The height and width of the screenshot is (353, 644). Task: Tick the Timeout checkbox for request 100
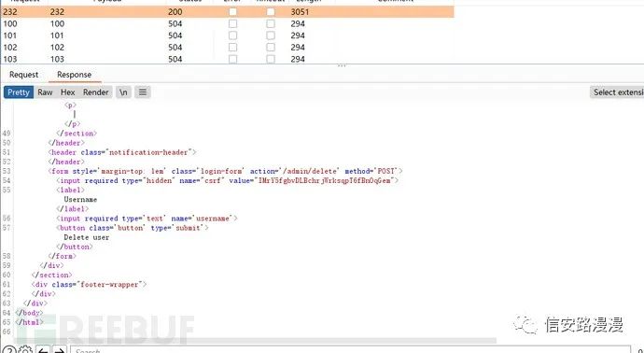pyautogui.click(x=271, y=24)
